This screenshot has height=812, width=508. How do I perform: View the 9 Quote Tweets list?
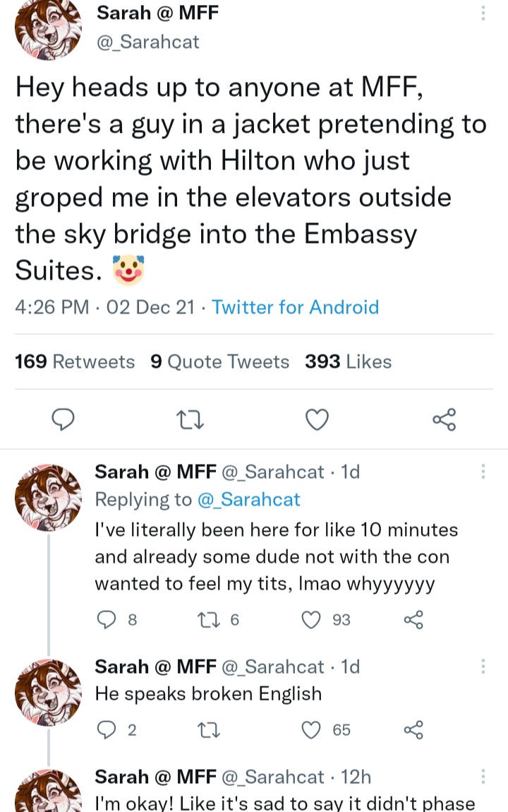pyautogui.click(x=220, y=362)
